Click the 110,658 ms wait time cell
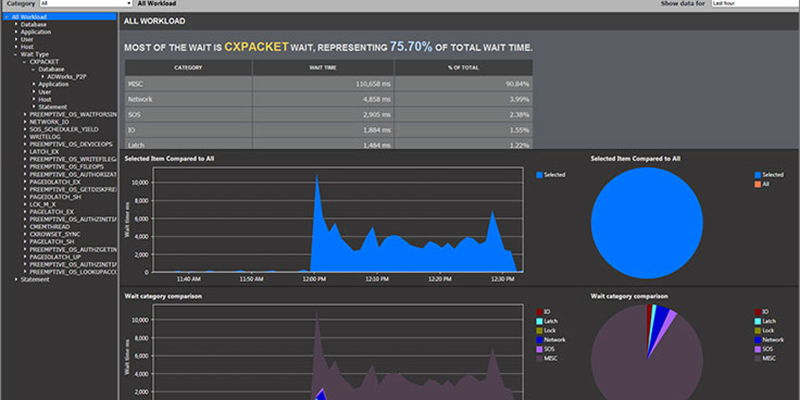800x400 pixels. 322,84
